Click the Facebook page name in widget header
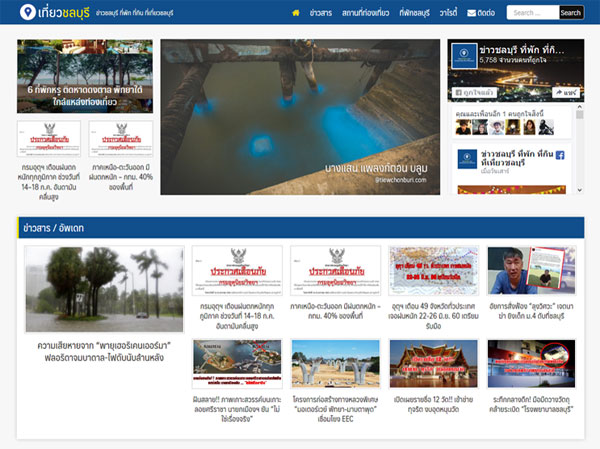The width and height of the screenshot is (600, 449). pyautogui.click(x=522, y=50)
